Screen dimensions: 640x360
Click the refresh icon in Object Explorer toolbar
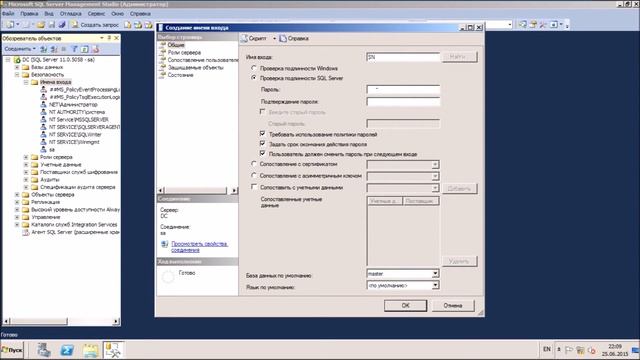[84, 49]
